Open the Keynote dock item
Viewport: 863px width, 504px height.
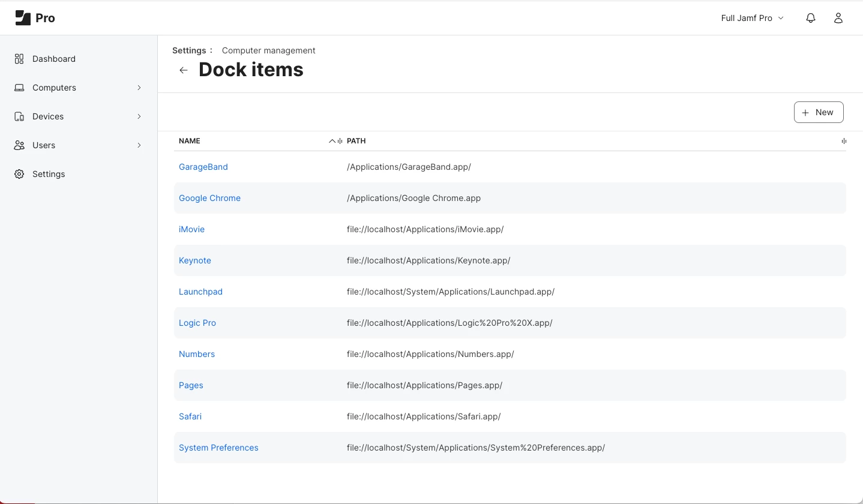pos(195,260)
